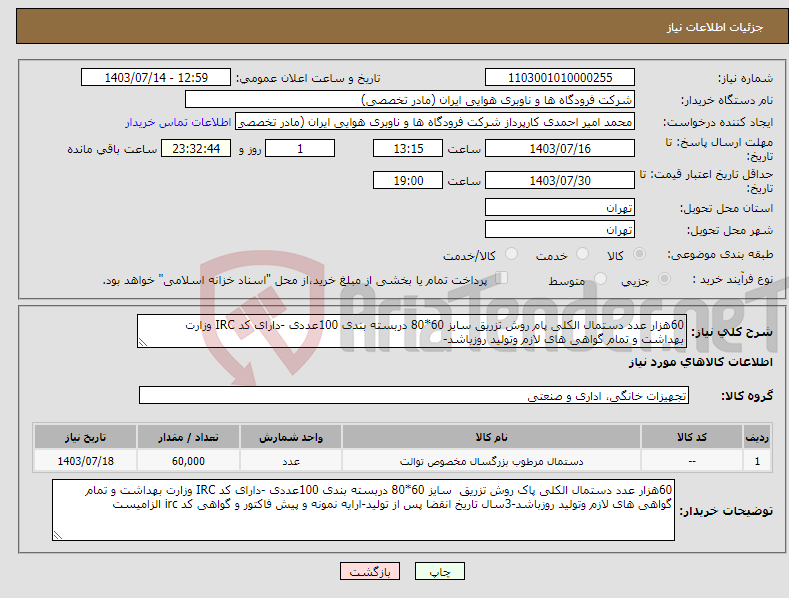The image size is (789, 598).
Task: Click the need date cell 1403/07/18
Action: click(86, 461)
